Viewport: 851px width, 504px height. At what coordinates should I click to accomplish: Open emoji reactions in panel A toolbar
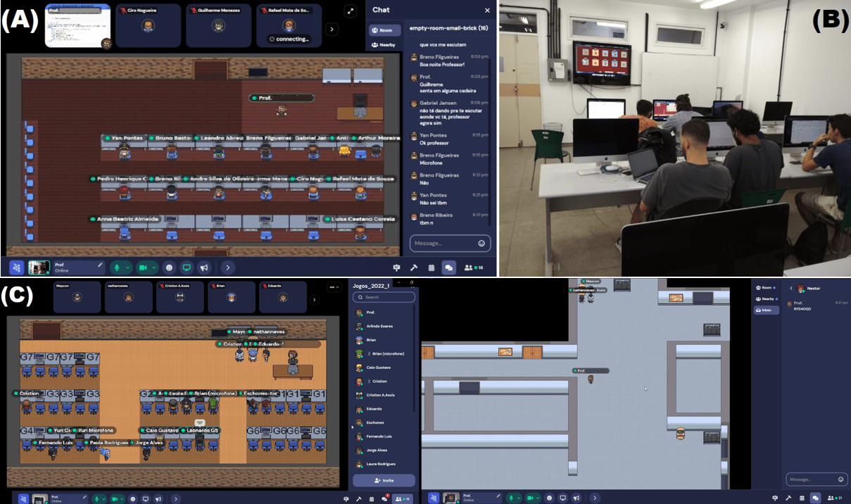(x=169, y=267)
